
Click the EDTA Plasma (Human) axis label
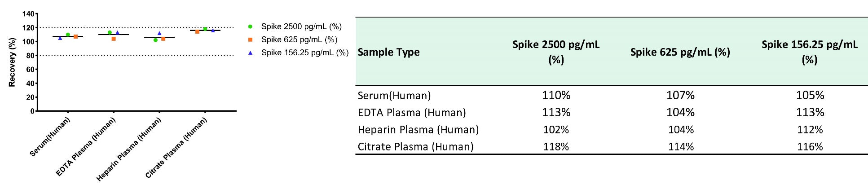86,146
